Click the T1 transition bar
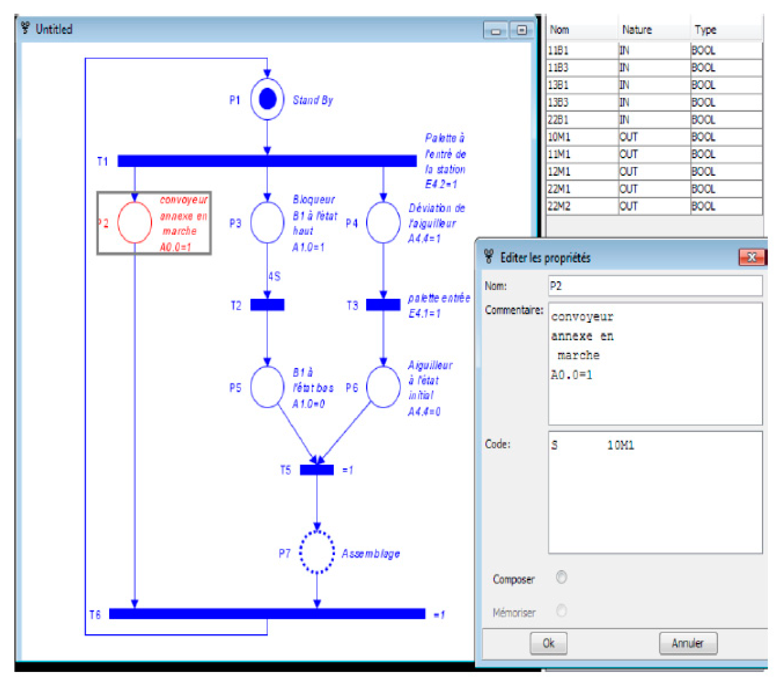Screen dimensions: 784x688 [267, 161]
